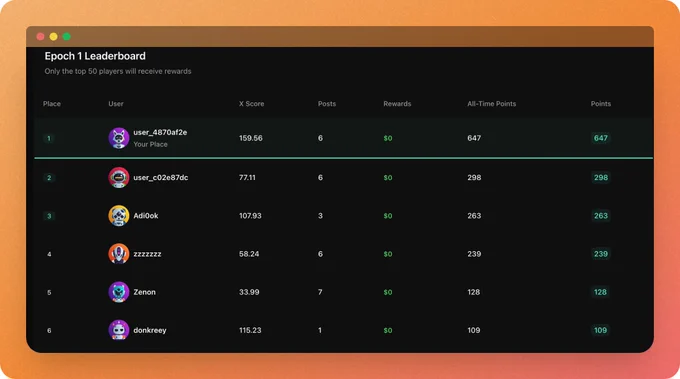
Task: Click the place number 5
Action: point(49,292)
